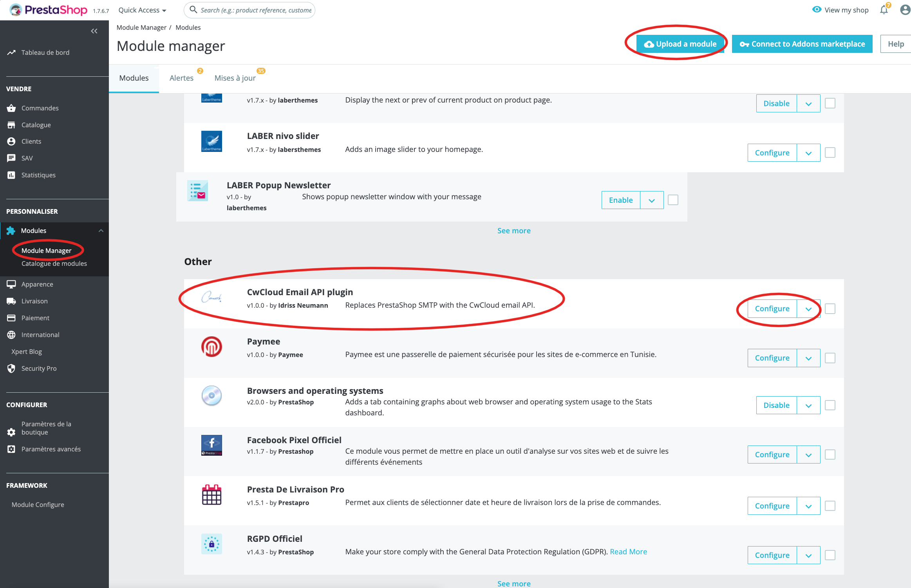The height and width of the screenshot is (588, 911).
Task: Check the Paymee module checkbox
Action: click(x=830, y=358)
